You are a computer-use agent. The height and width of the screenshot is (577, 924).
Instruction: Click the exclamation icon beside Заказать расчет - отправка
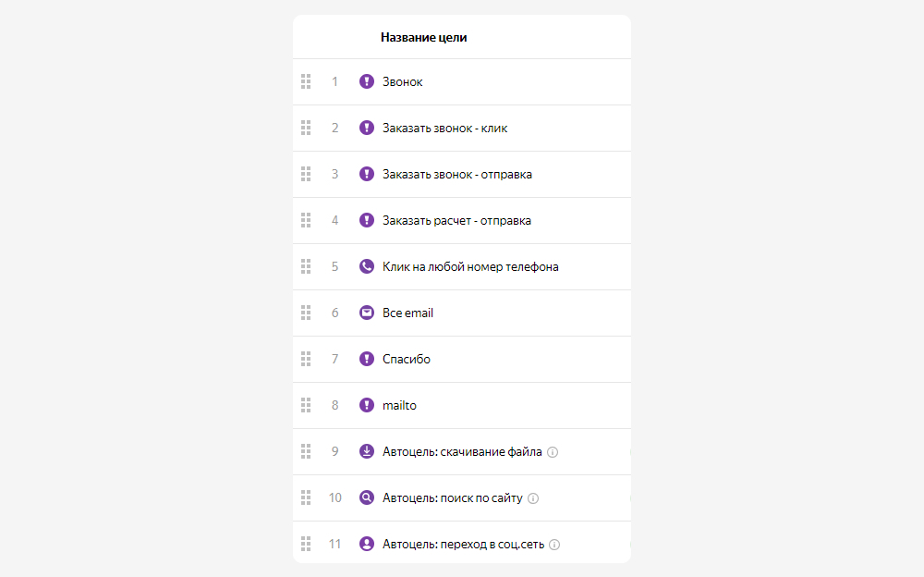tap(367, 220)
